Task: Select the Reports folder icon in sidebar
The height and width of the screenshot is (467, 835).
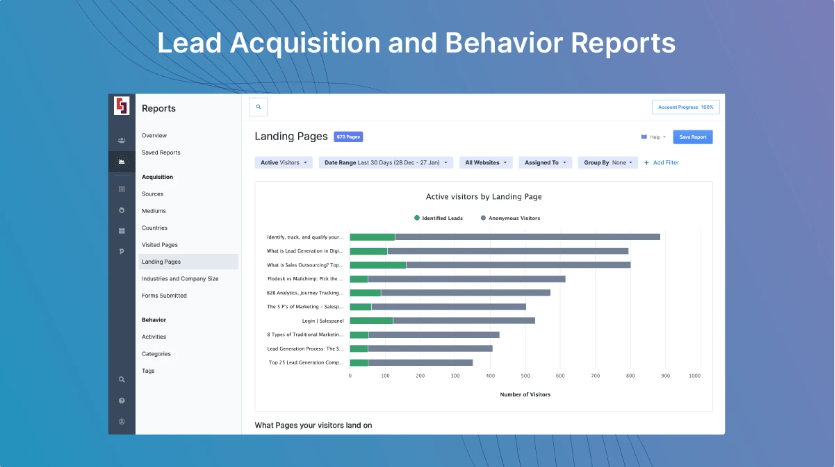Action: tap(122, 162)
